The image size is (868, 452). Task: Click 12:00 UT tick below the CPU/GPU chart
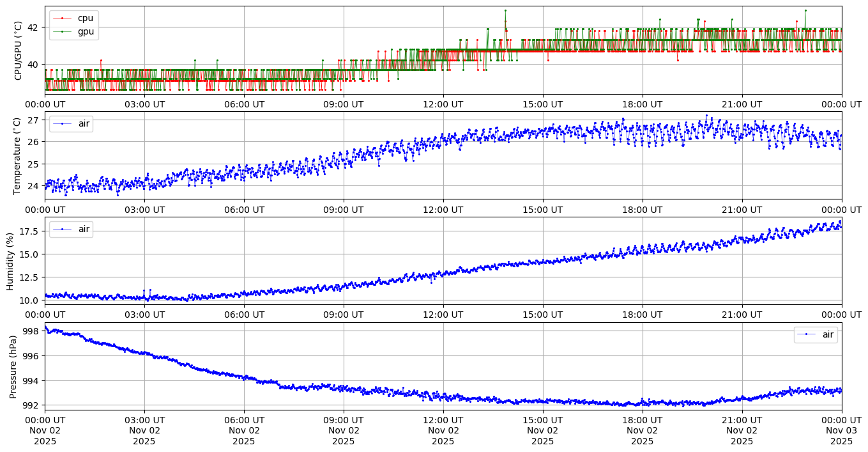pyautogui.click(x=443, y=104)
